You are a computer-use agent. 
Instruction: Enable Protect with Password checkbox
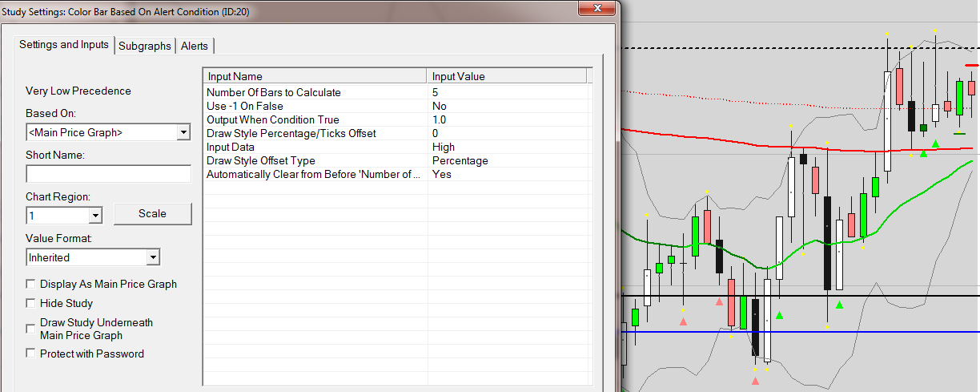pos(31,354)
